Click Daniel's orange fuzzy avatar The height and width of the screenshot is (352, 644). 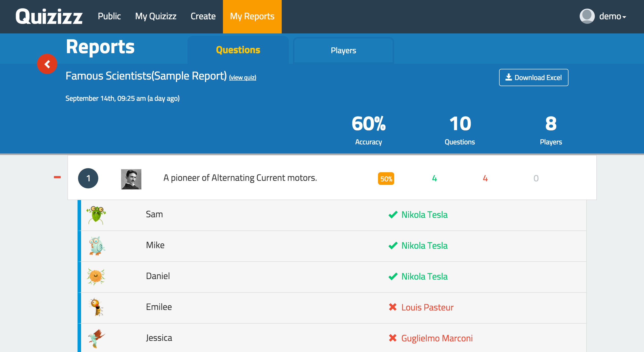pos(96,277)
